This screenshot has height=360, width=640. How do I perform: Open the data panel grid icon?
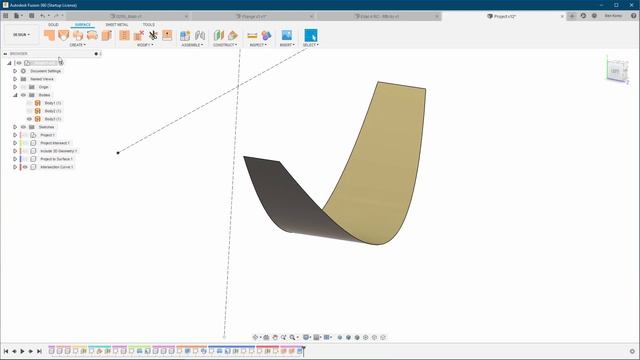(x=6, y=16)
